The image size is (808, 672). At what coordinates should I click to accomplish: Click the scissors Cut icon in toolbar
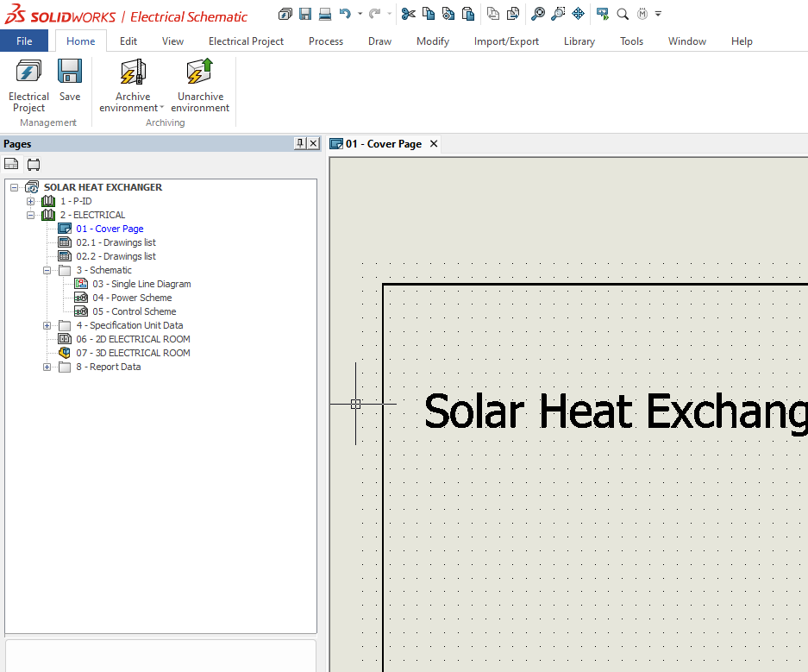(408, 14)
